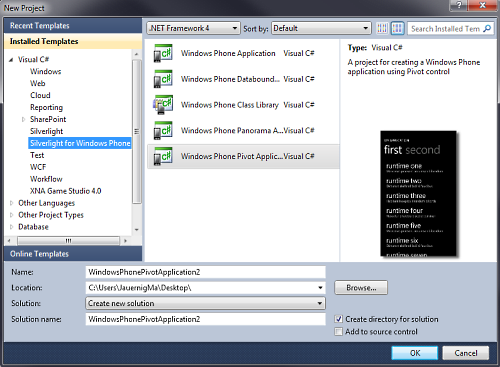
Task: Close the New Project dialog
Action: (x=482, y=5)
